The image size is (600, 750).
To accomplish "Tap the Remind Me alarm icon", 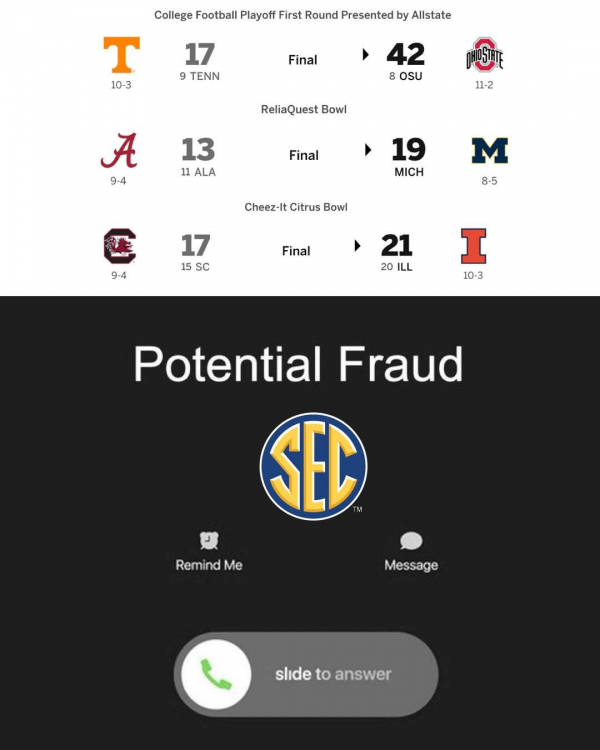I will click(x=209, y=541).
